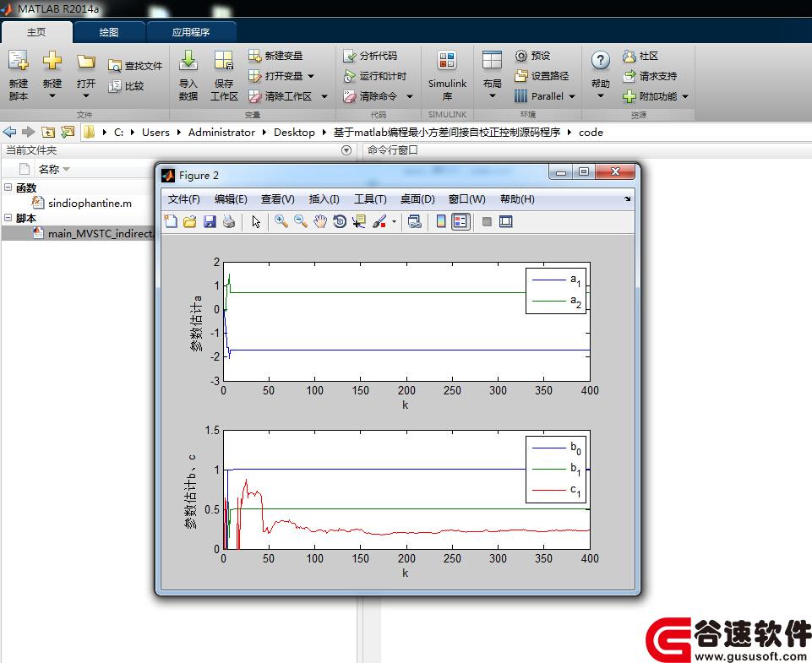The width and height of the screenshot is (812, 663).
Task: Toggle Insert Colorbar icon
Action: [x=441, y=221]
